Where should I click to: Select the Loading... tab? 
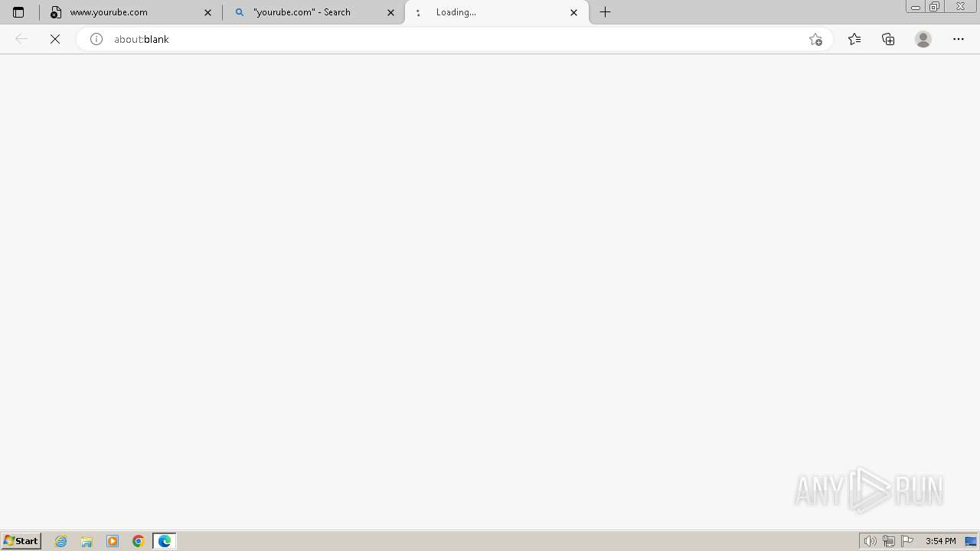tap(497, 12)
